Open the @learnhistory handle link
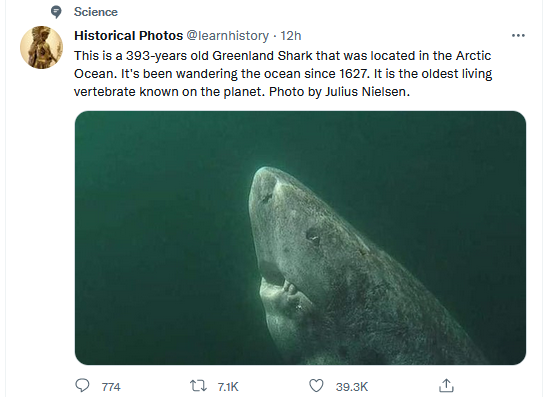 coord(227,36)
